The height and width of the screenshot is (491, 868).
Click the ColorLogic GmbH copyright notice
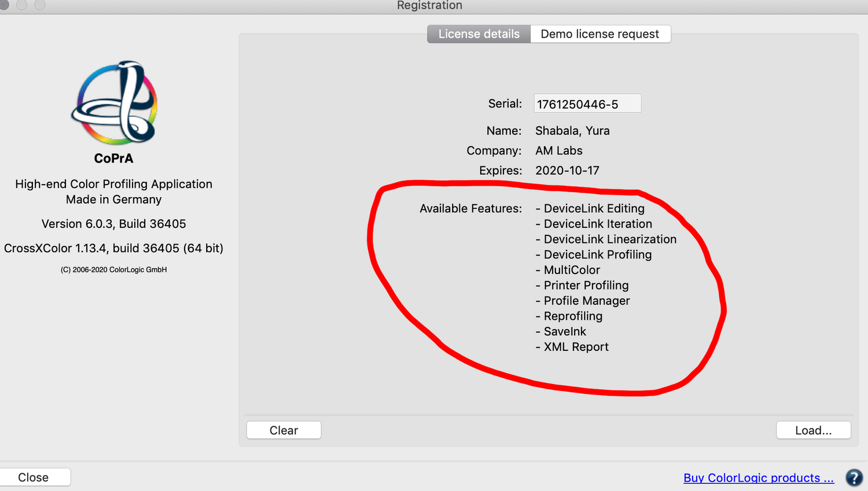pyautogui.click(x=114, y=270)
